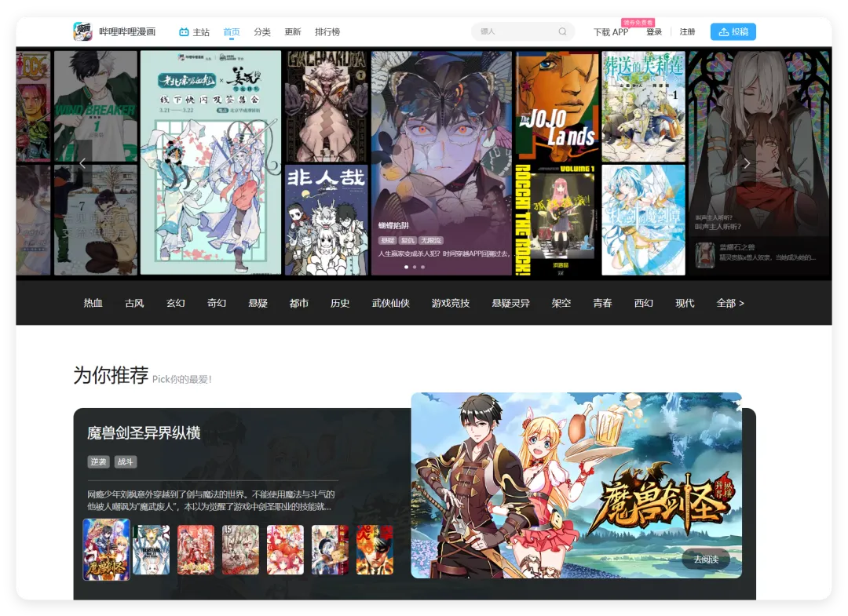Open the JoJo Lands manga cover

[557, 106]
